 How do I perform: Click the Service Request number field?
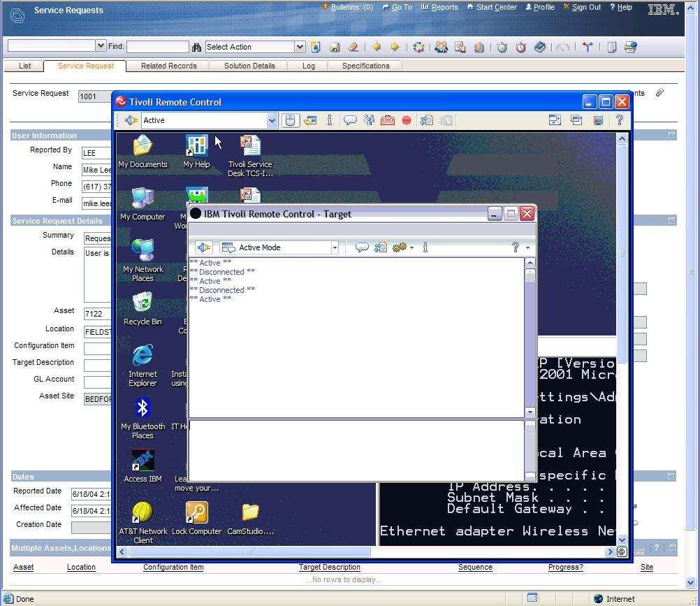(x=96, y=96)
